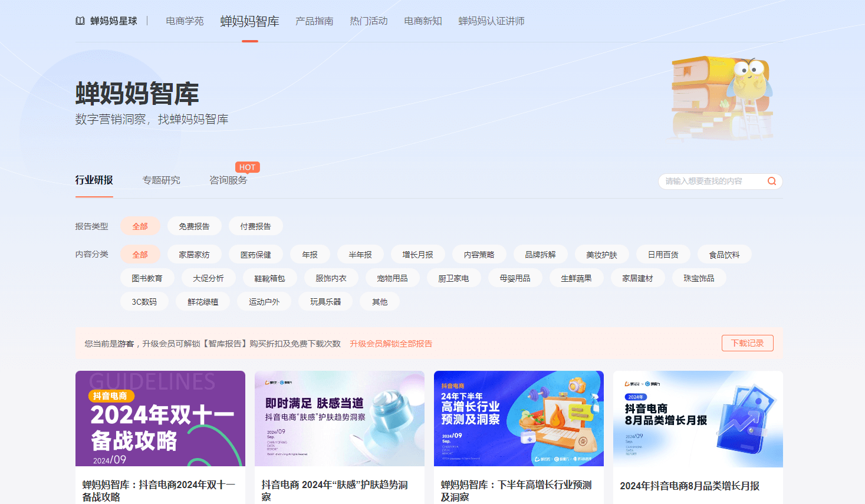Pick the 厨卫家电 category tag
This screenshot has width=865, height=504.
tap(454, 278)
